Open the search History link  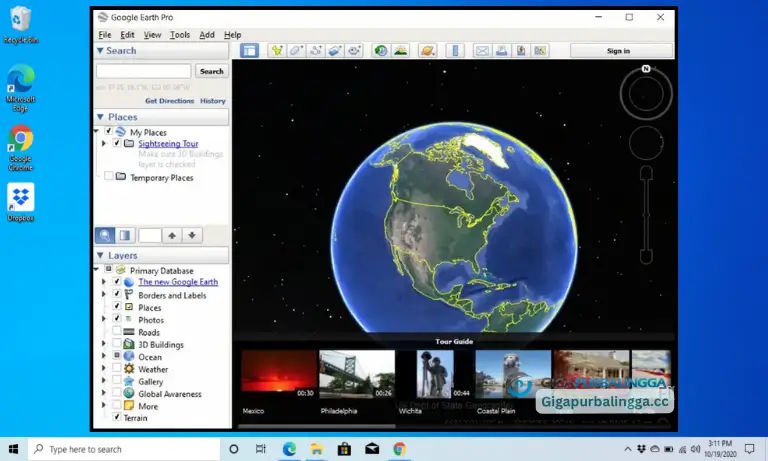pos(213,101)
